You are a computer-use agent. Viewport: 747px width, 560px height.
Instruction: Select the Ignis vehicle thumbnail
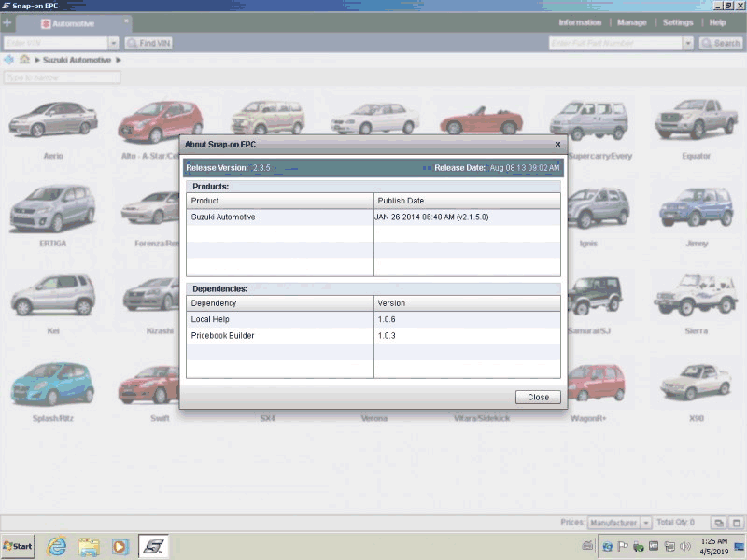coord(599,208)
